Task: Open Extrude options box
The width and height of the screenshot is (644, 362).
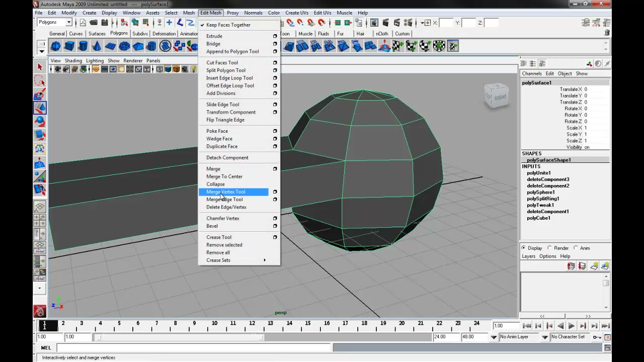Action: coord(275,36)
